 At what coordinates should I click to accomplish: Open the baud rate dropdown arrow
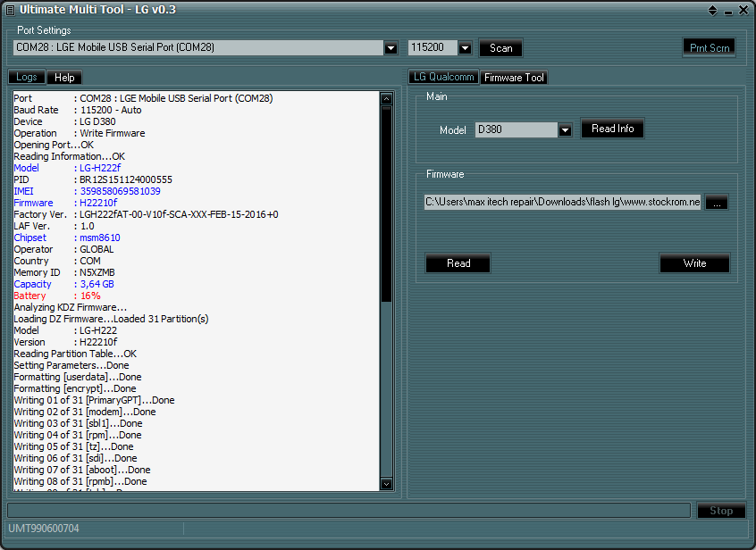tap(465, 48)
